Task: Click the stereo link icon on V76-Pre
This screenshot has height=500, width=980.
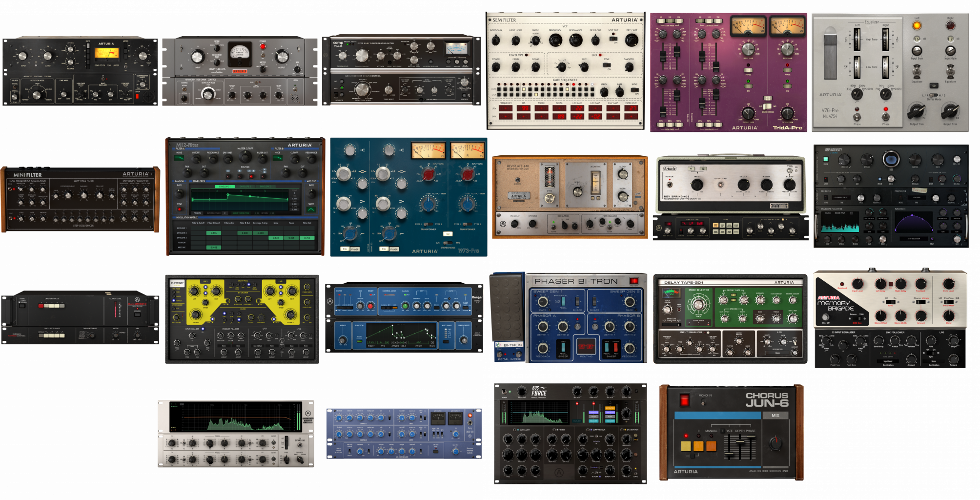Action: click(x=934, y=85)
